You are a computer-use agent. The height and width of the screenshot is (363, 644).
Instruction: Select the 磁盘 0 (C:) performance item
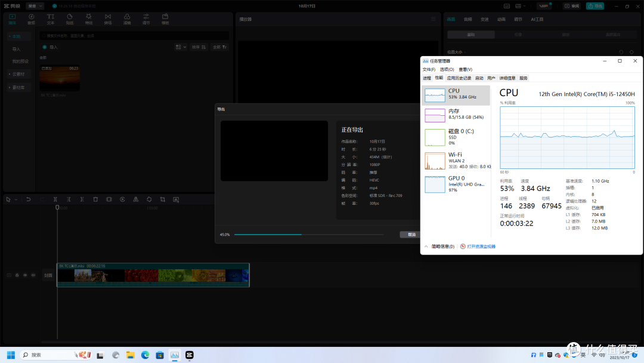click(456, 137)
